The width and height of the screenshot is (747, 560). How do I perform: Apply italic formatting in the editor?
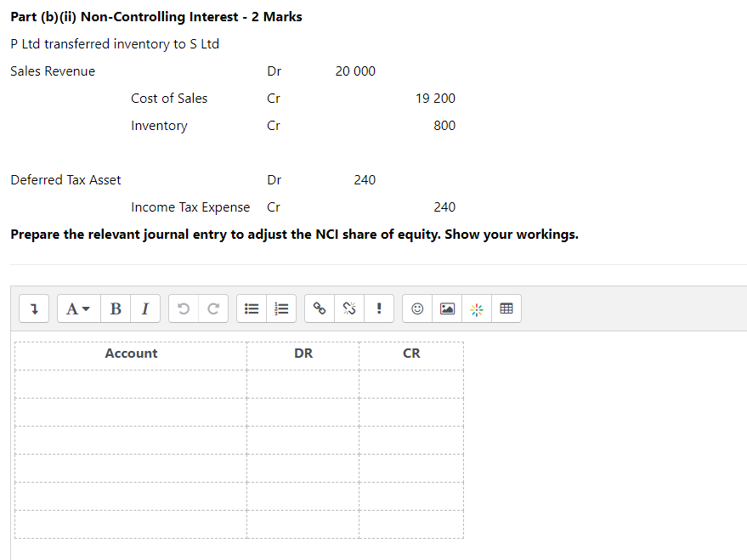click(x=144, y=308)
